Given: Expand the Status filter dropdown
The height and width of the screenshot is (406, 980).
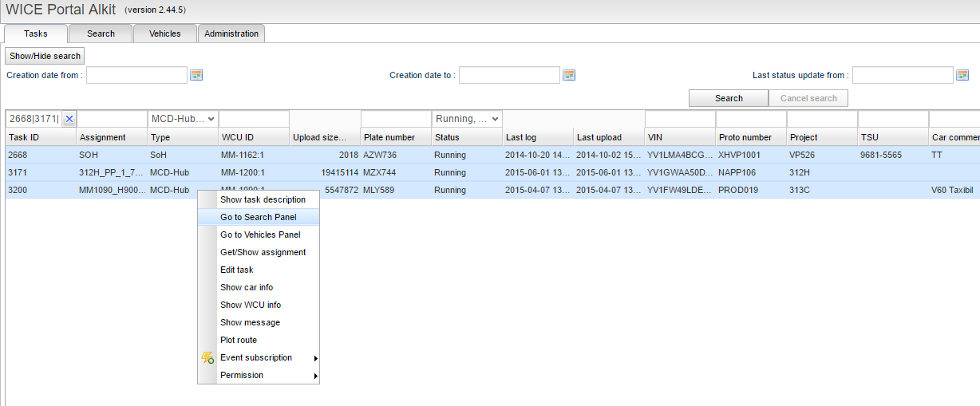Looking at the screenshot, I should pos(495,119).
